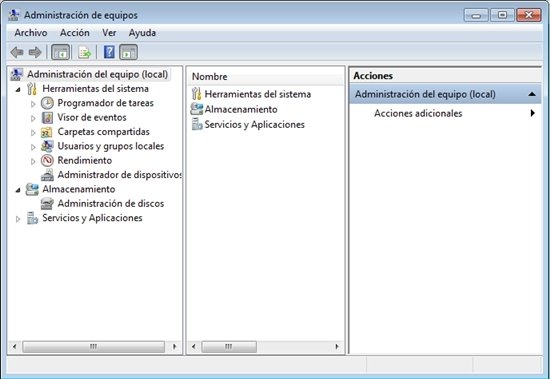This screenshot has height=379, width=550.
Task: Collapse the Acciones section arrow
Action: pos(532,94)
